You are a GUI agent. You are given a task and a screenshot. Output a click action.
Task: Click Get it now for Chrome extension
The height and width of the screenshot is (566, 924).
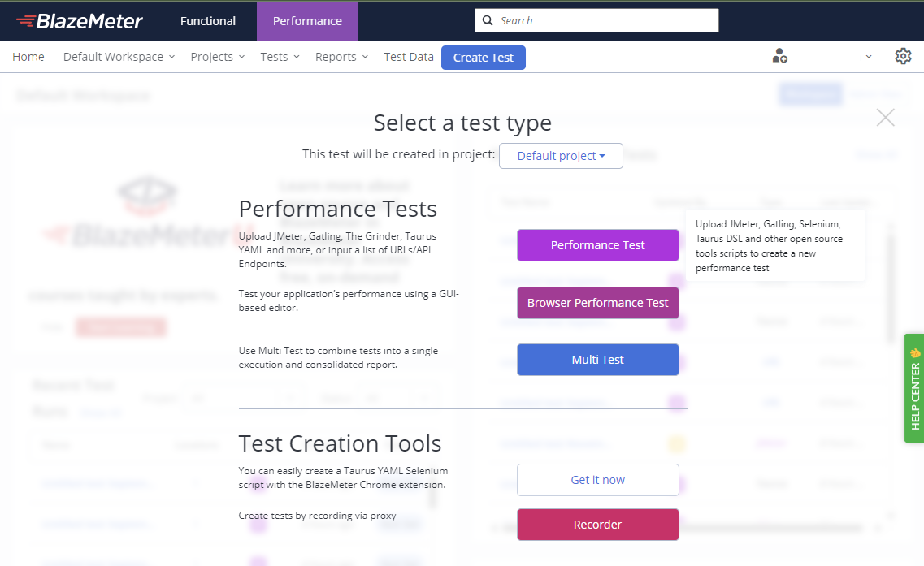(x=597, y=480)
